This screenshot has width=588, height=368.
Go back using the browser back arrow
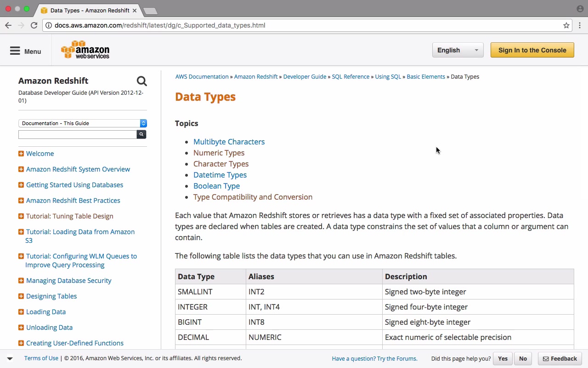click(x=8, y=25)
